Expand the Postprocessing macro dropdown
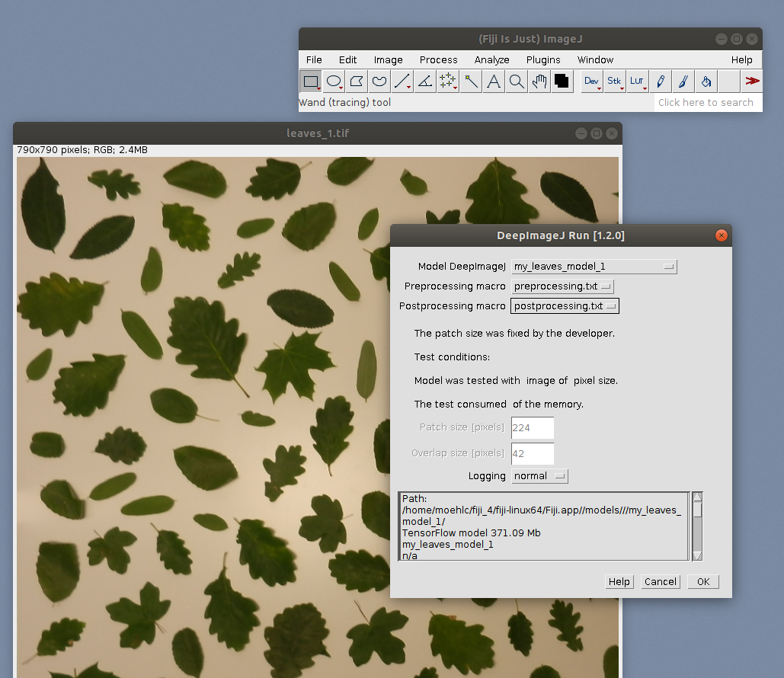 [x=565, y=306]
